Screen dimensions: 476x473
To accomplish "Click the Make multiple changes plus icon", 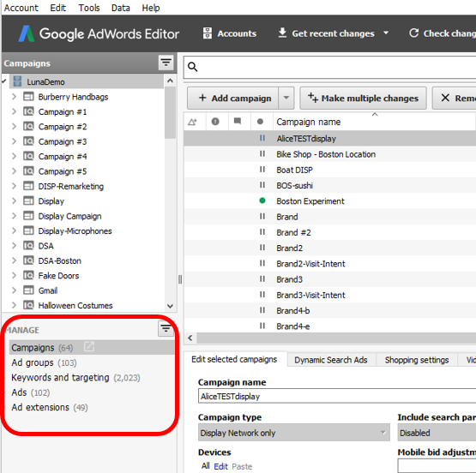I will coord(313,98).
